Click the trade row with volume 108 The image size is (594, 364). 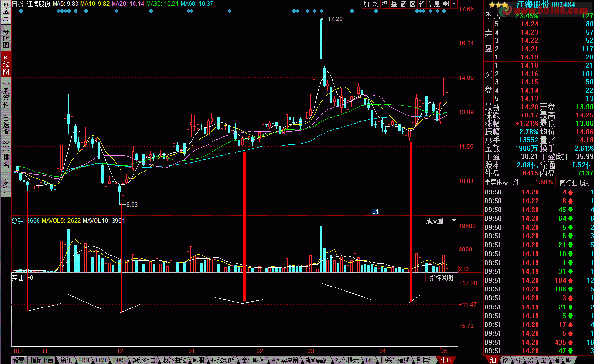(x=538, y=289)
